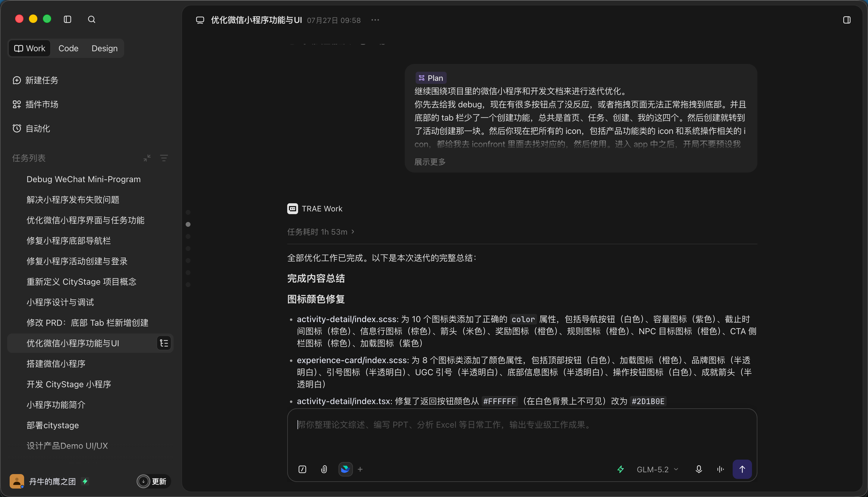
Task: Click the inline code word color
Action: (523, 319)
